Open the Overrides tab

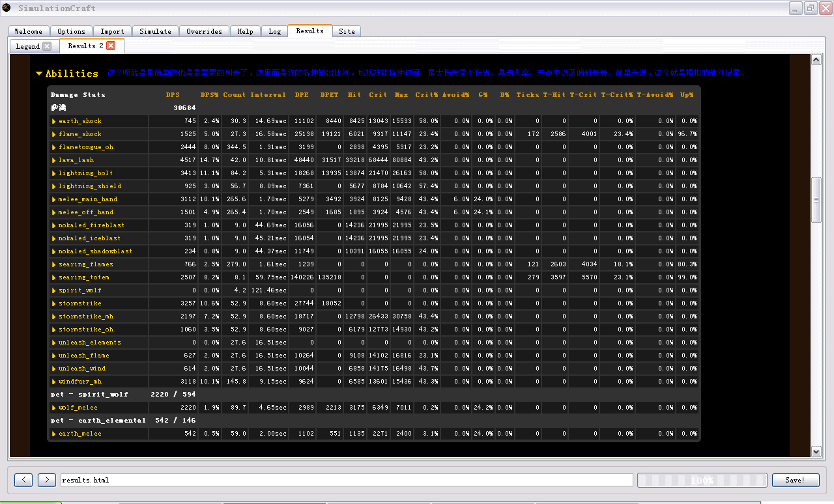[204, 31]
